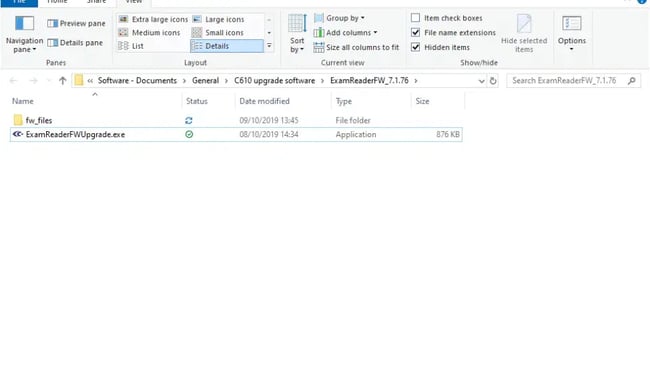Go up one folder level
This screenshot has width=650, height=365.
tap(63, 81)
